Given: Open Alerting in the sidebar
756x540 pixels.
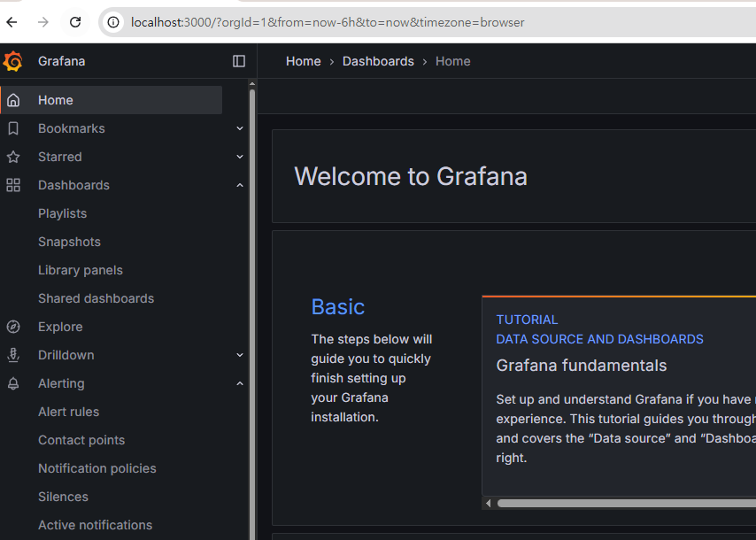Looking at the screenshot, I should tap(61, 384).
